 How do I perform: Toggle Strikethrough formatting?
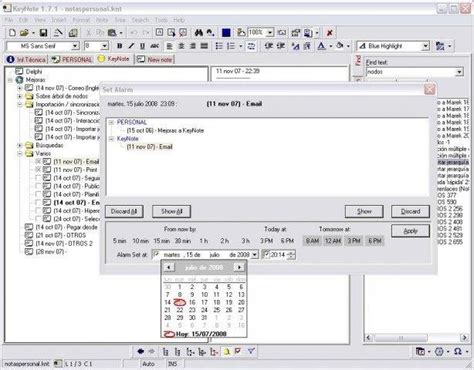tap(154, 46)
